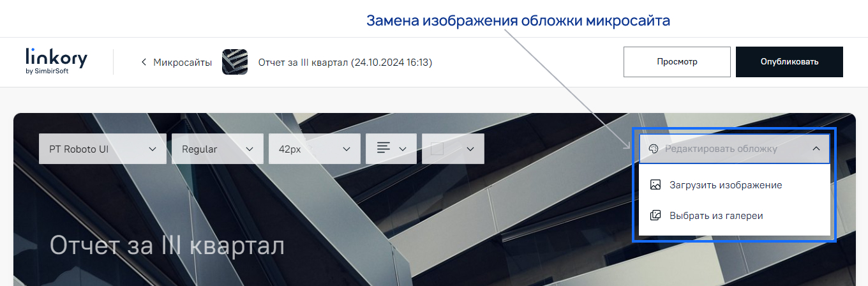Collapse the Редактировать обложку dropdown
The width and height of the screenshot is (868, 286).
tap(734, 149)
